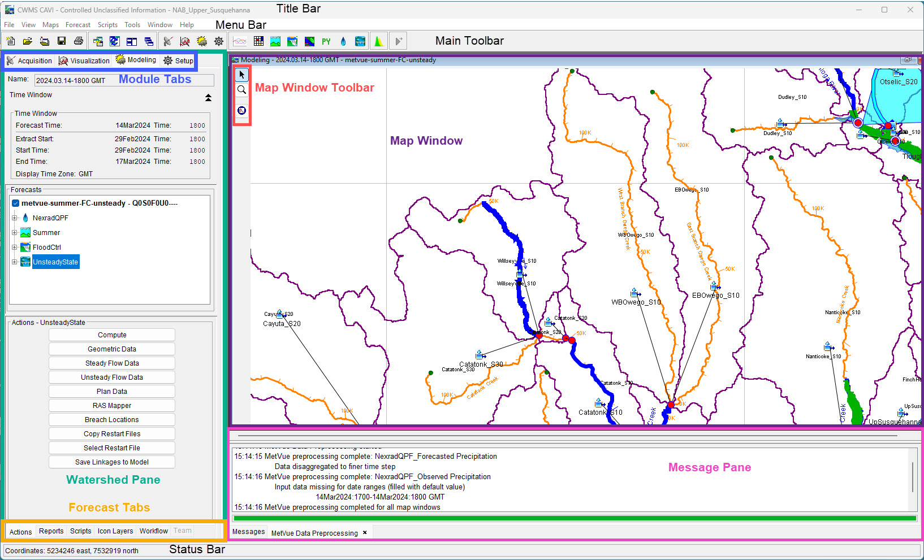This screenshot has height=560, width=924.
Task: Expand the FloodCtrl tree node
Action: coord(15,247)
